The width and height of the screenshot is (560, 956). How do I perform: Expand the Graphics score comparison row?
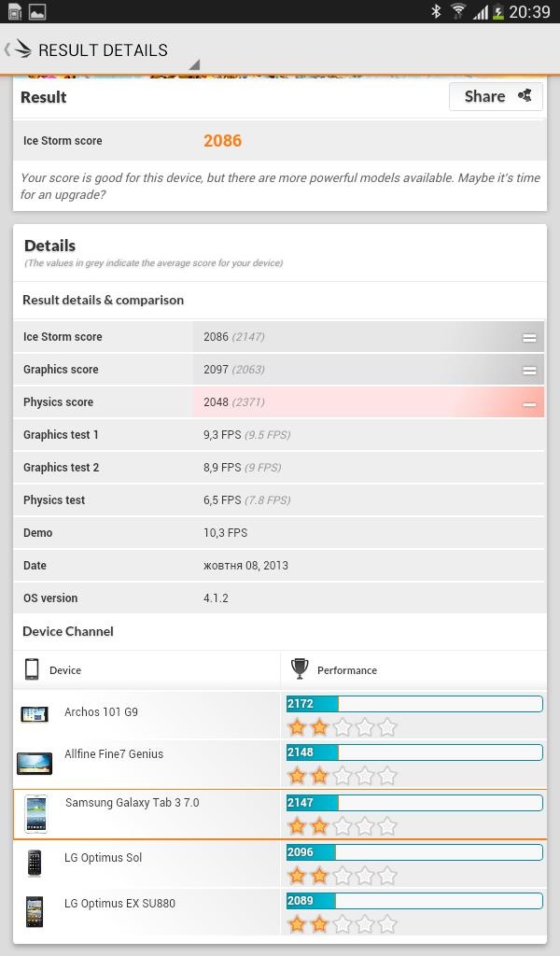529,371
